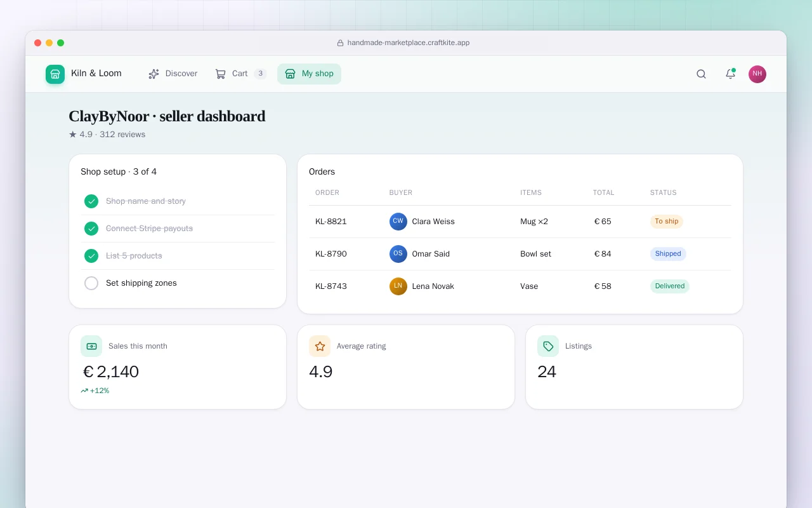The width and height of the screenshot is (812, 508).
Task: Uncheck Connect Stripe payouts step
Action: (x=91, y=229)
